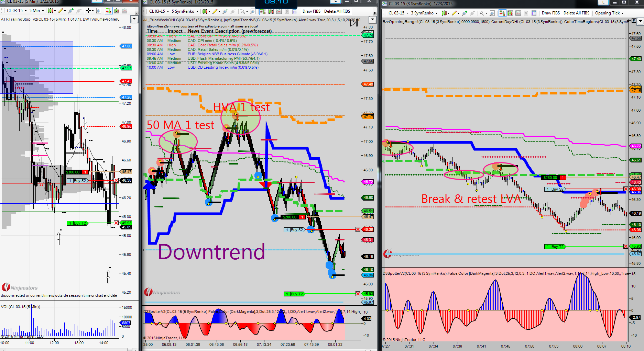Click link button L in 3 SymRenko title bar
The width and height of the screenshot is (644, 351).
pos(603,2)
